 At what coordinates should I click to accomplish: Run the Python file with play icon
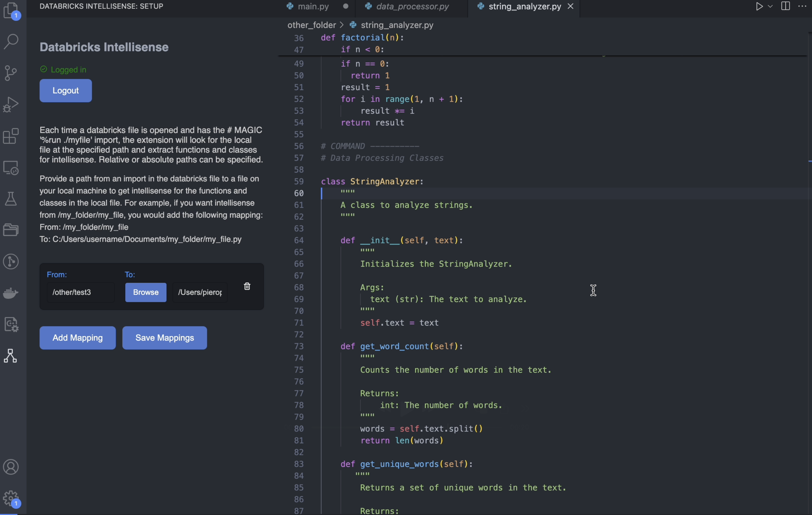(x=758, y=7)
